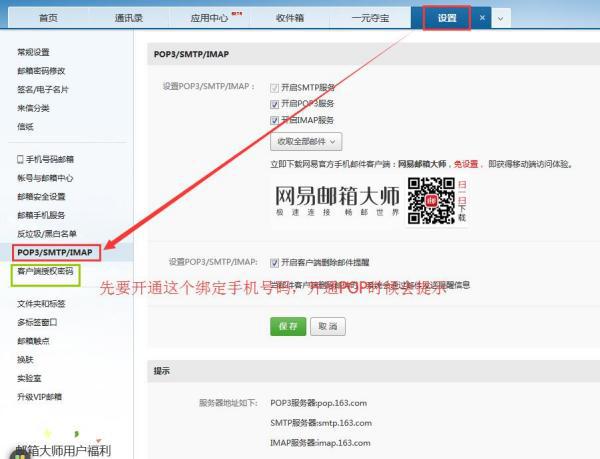
Task: Switch to the 通讯录 tab
Action: pos(129,18)
